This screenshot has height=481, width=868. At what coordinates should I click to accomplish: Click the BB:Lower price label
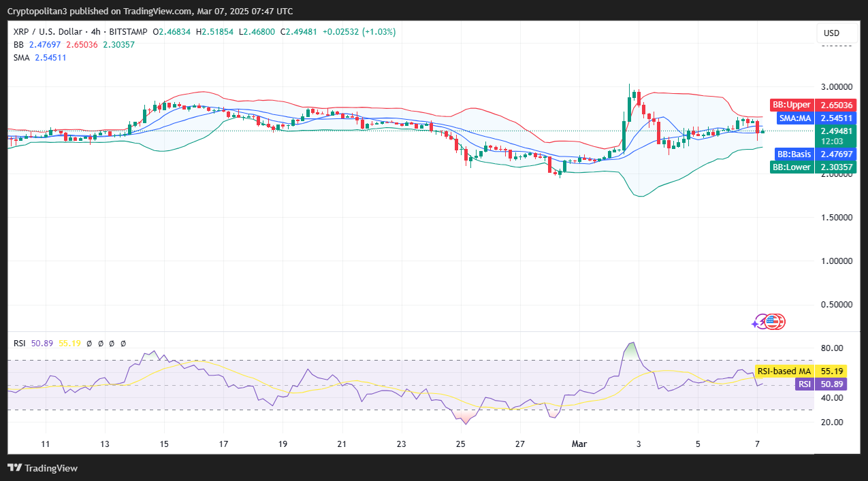(791, 167)
